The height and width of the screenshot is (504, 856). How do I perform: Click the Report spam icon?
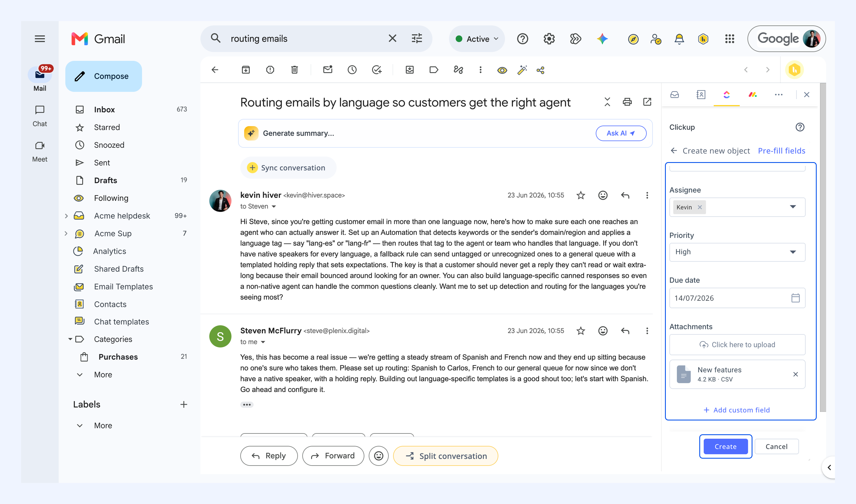270,70
